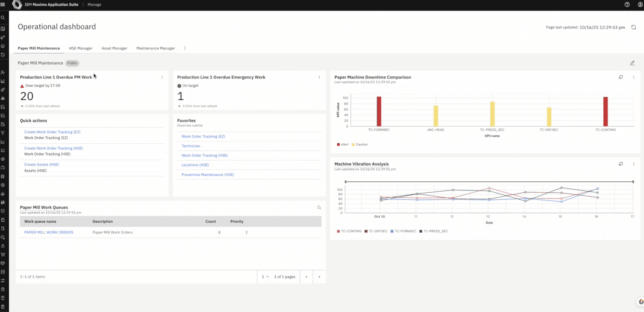Viewport: 644px width, 312px height.
Task: Click Create Work Order Tracking (EZ) link
Action: (x=52, y=132)
